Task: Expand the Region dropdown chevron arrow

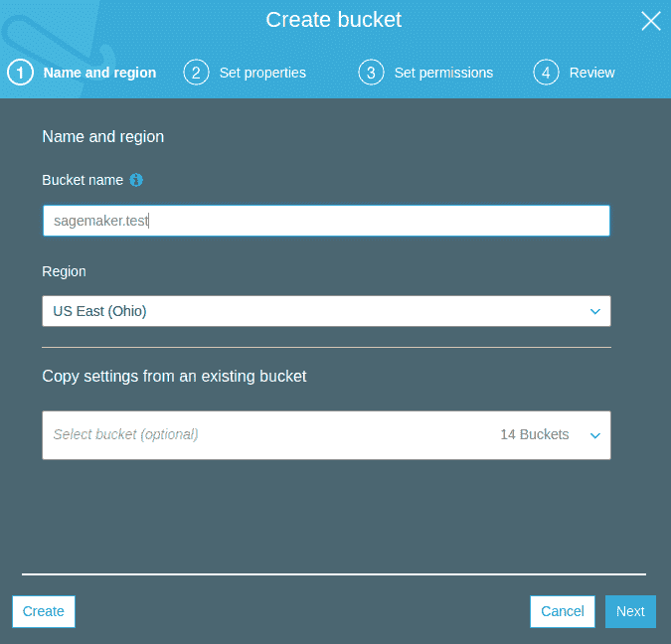Action: pos(594,311)
